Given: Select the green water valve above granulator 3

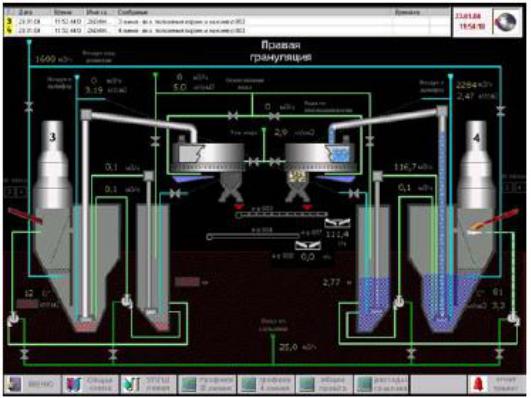Looking at the screenshot, I should pos(233,116).
